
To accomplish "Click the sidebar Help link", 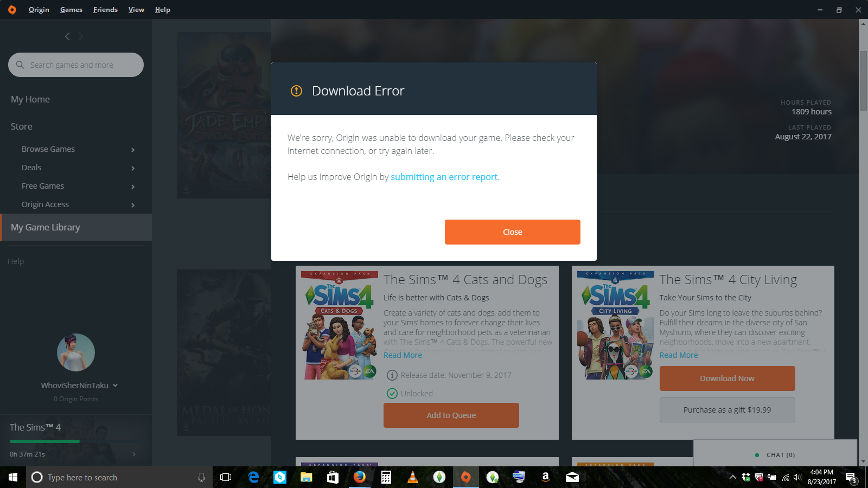I will 16,261.
